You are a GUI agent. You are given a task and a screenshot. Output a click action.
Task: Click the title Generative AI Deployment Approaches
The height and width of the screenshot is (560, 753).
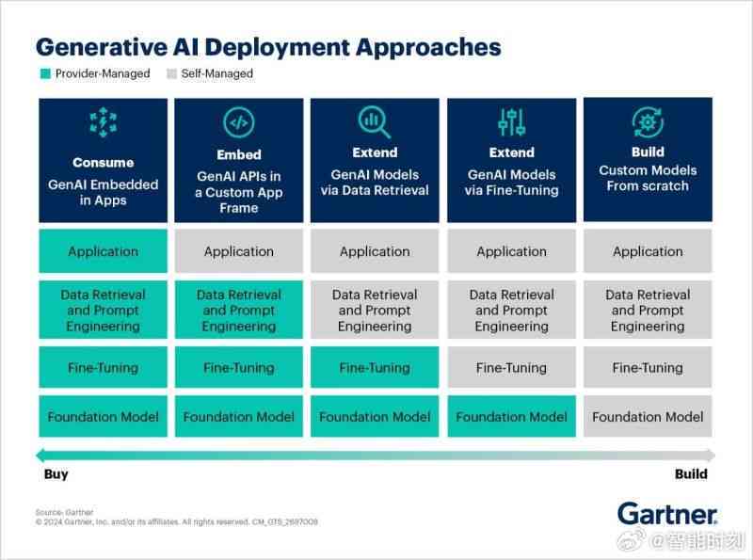[268, 47]
